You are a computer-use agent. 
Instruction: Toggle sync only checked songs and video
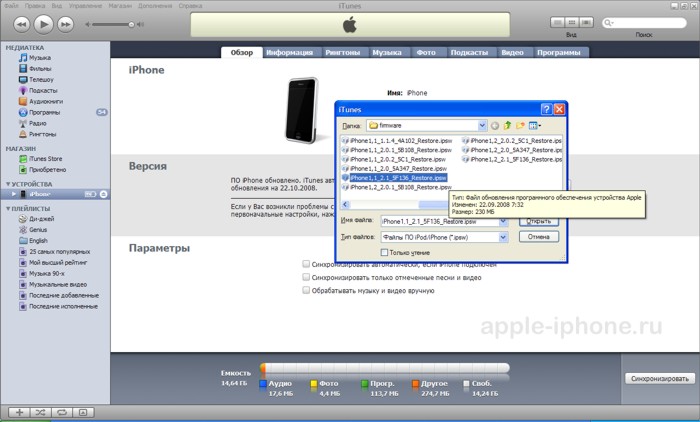pyautogui.click(x=306, y=277)
